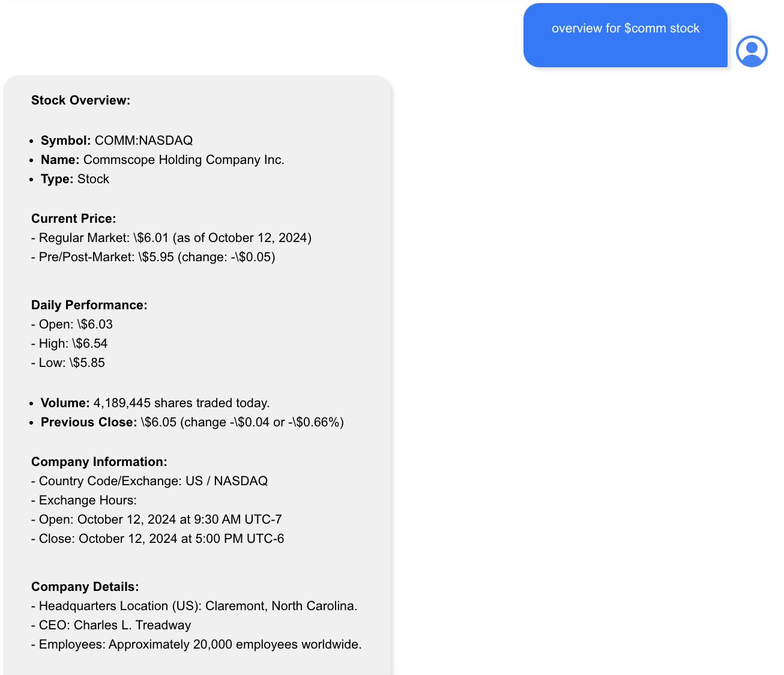Image resolution: width=784 pixels, height=675 pixels.
Task: Click the 'Company Information:' heading
Action: pos(98,462)
